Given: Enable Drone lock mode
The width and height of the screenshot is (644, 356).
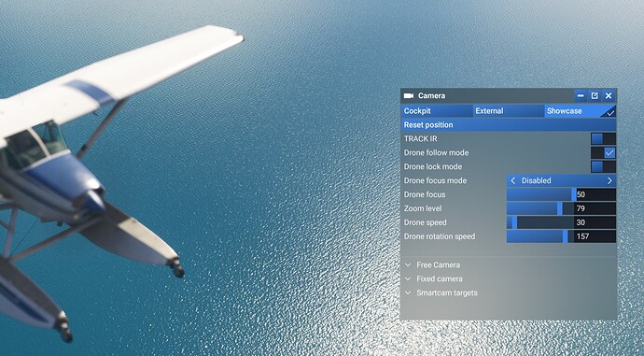Looking at the screenshot, I should point(603,166).
